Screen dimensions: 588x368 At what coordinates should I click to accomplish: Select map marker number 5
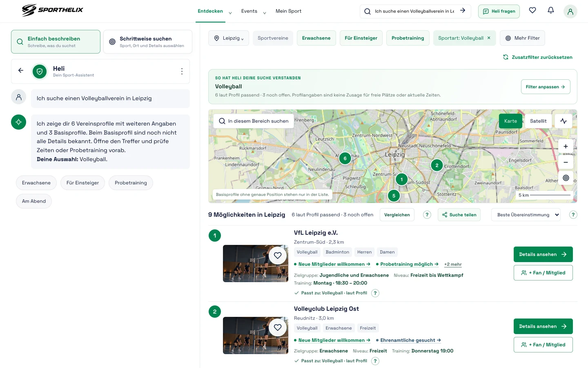click(394, 196)
